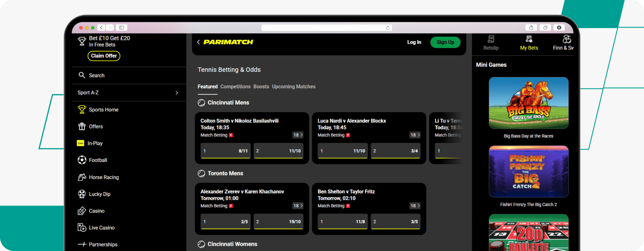This screenshot has height=251, width=644.
Task: Click the Search magnifier icon
Action: [82, 75]
